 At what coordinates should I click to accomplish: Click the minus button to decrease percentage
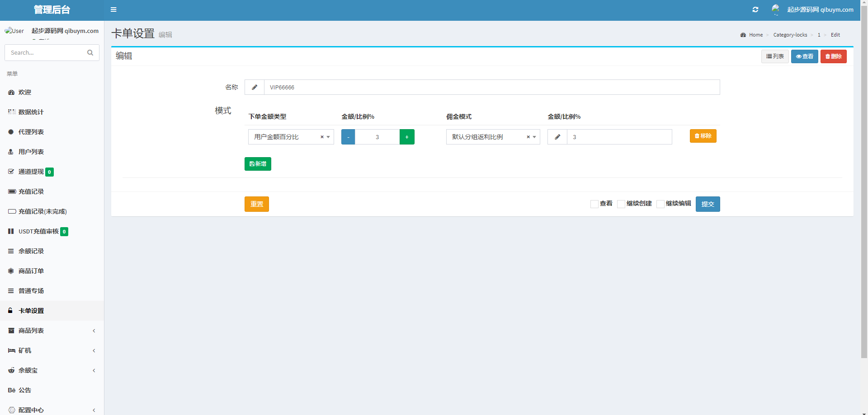[348, 137]
